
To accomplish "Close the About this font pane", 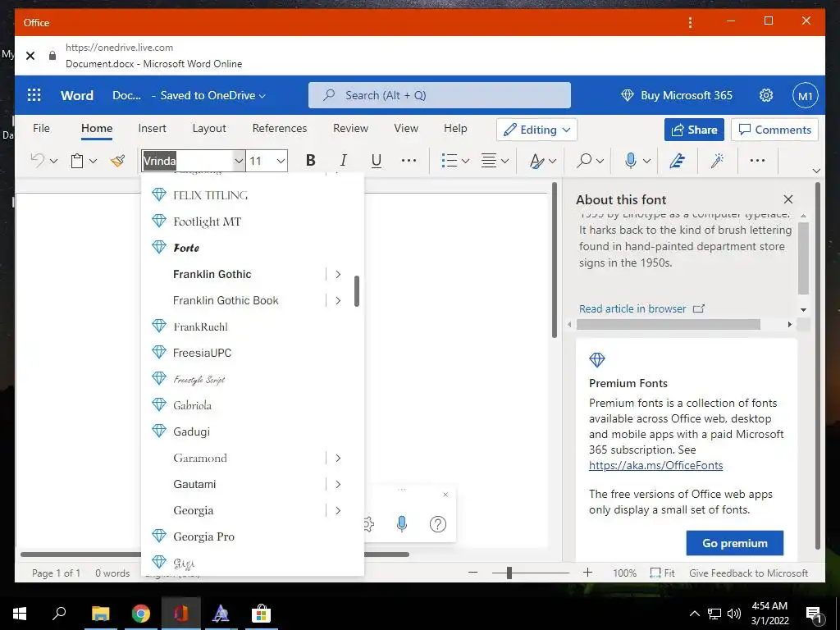I will click(788, 199).
